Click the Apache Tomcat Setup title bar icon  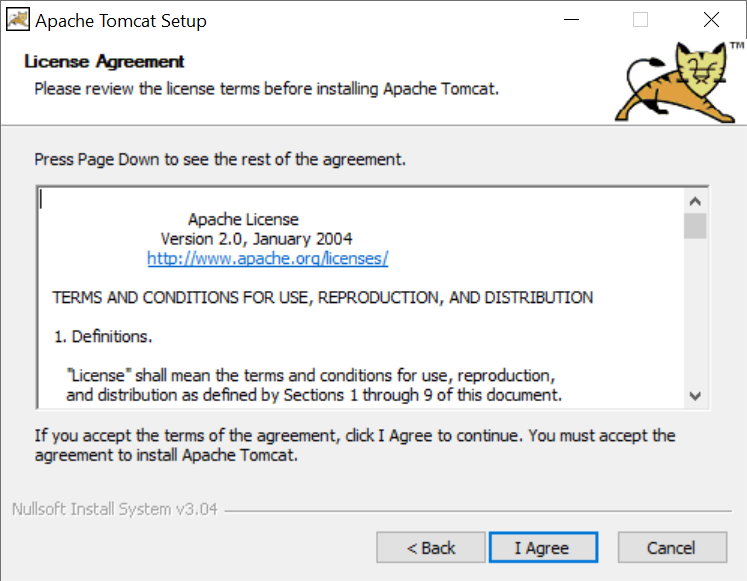[x=18, y=20]
